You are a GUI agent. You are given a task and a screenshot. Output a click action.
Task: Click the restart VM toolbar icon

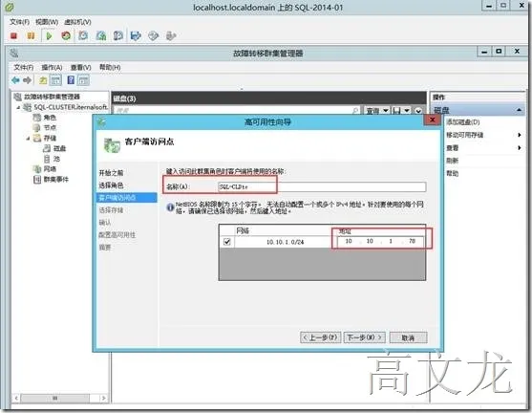tap(66, 35)
